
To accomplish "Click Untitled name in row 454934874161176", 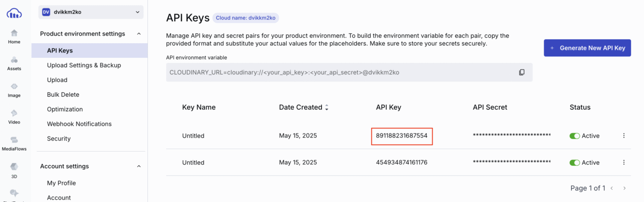I will [x=193, y=162].
